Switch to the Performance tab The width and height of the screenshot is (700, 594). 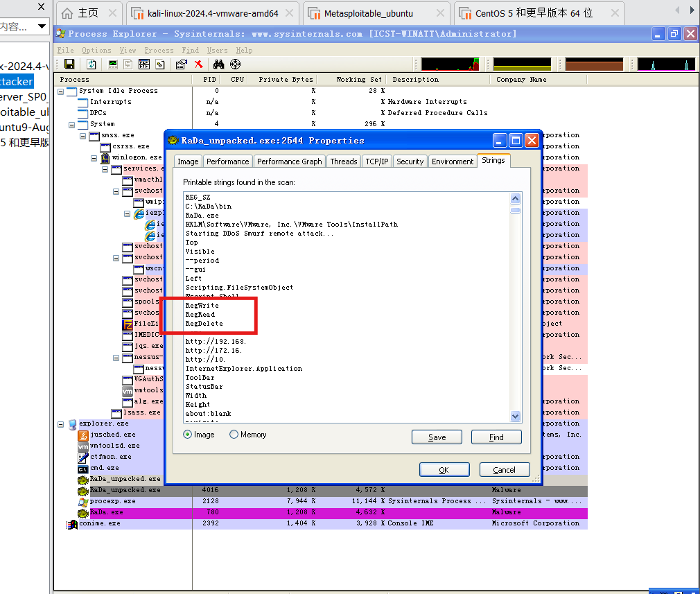pos(228,161)
